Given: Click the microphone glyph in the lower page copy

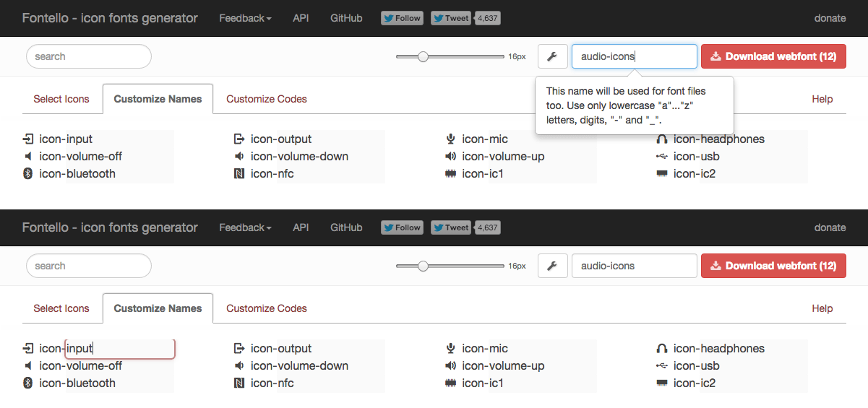Looking at the screenshot, I should click(x=451, y=349).
